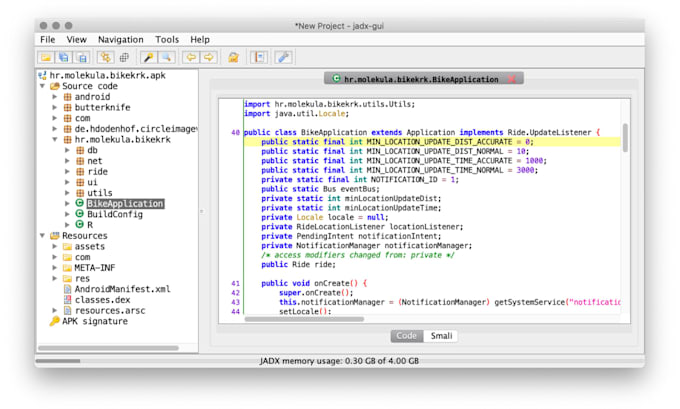Select the BikeApplication tree label
680x409 pixels.
125,203
